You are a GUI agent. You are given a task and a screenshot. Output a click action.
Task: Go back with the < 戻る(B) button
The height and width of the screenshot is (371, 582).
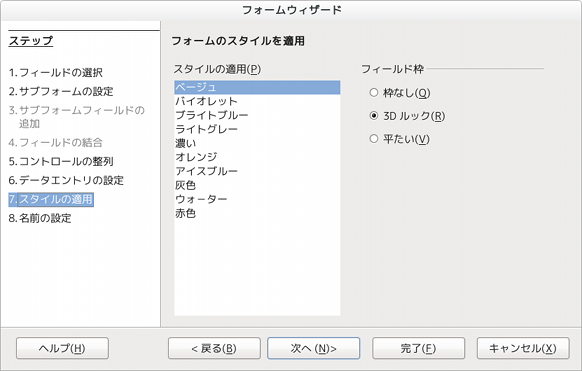point(214,348)
